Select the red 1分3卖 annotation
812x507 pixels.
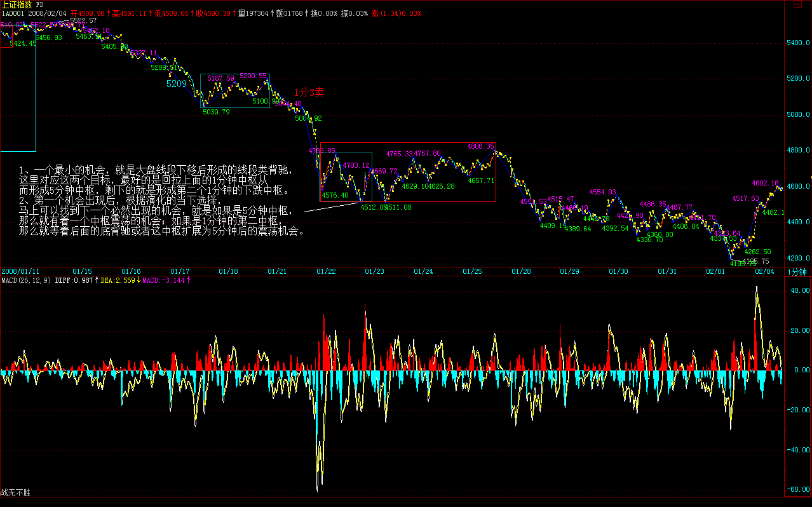(309, 92)
